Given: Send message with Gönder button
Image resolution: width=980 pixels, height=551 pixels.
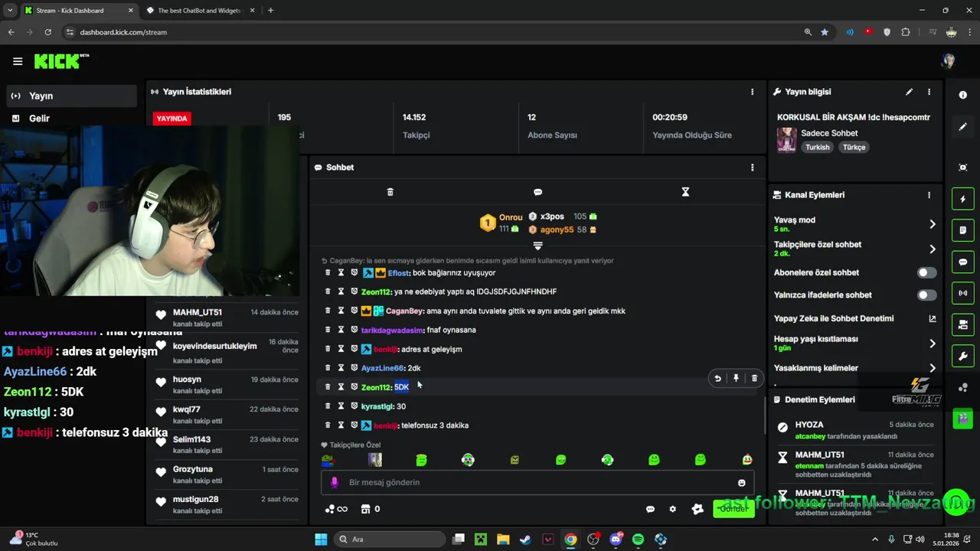Looking at the screenshot, I should tap(733, 509).
